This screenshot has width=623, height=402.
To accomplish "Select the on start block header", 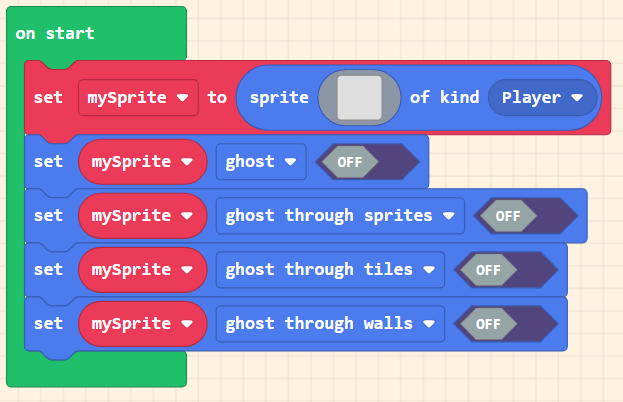I will (x=56, y=33).
